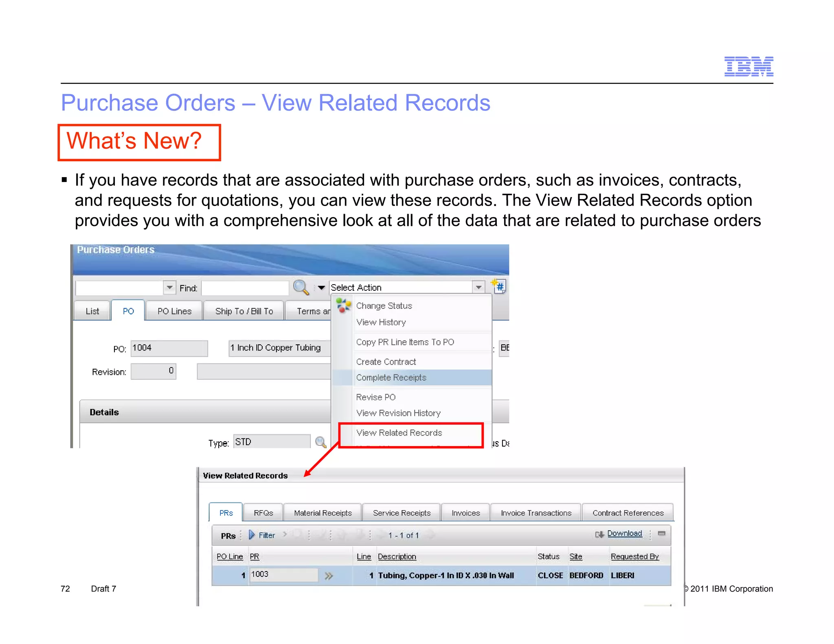Viewport: 834px width, 644px height.
Task: Sort by the Site column header
Action: (576, 556)
